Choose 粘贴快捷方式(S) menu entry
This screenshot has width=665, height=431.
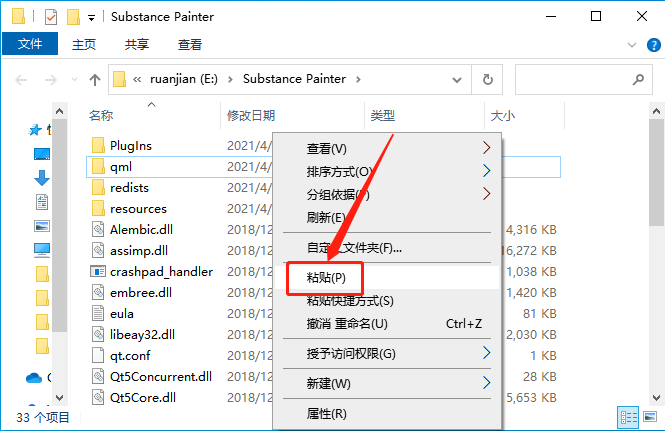(x=387, y=300)
